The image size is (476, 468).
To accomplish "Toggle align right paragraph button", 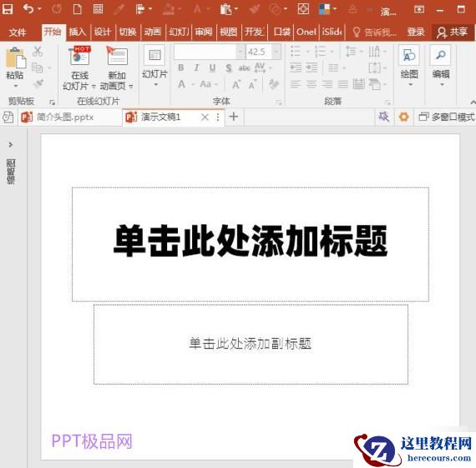I will click(327, 83).
